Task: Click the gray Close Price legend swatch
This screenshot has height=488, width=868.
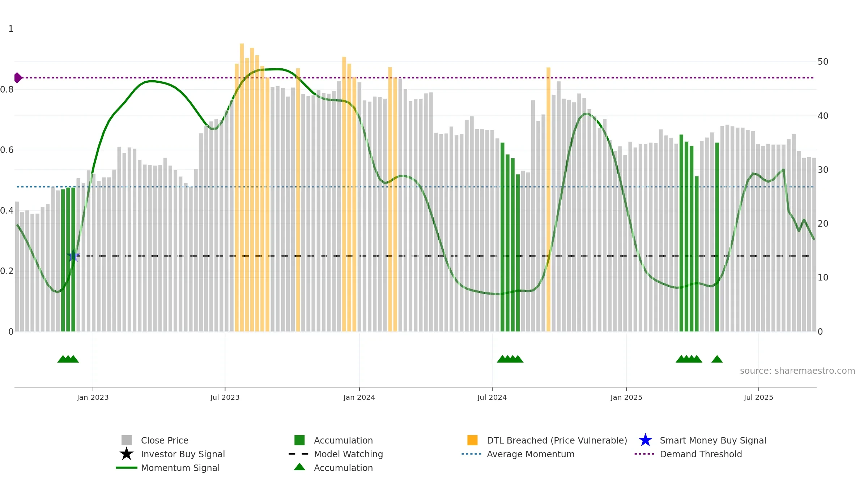Action: tap(126, 440)
